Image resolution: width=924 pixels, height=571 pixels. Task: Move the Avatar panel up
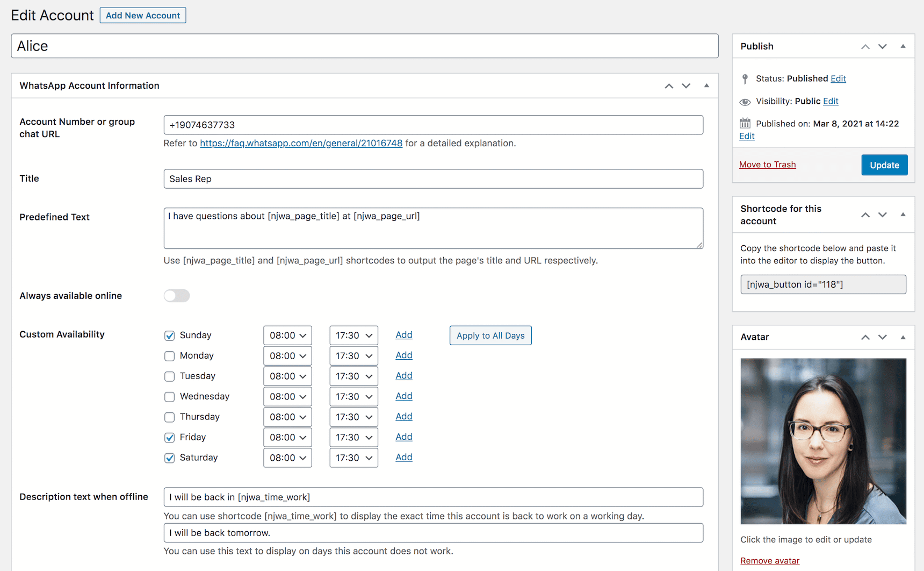865,338
